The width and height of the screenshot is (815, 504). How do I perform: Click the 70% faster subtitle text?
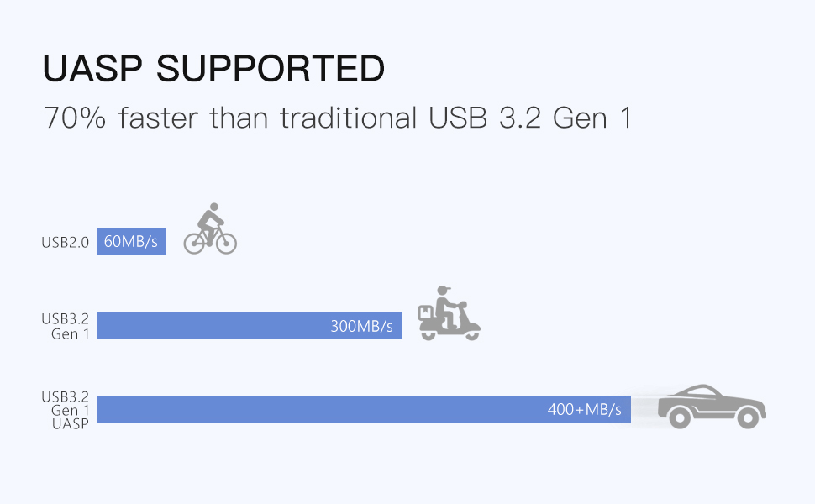pos(336,118)
